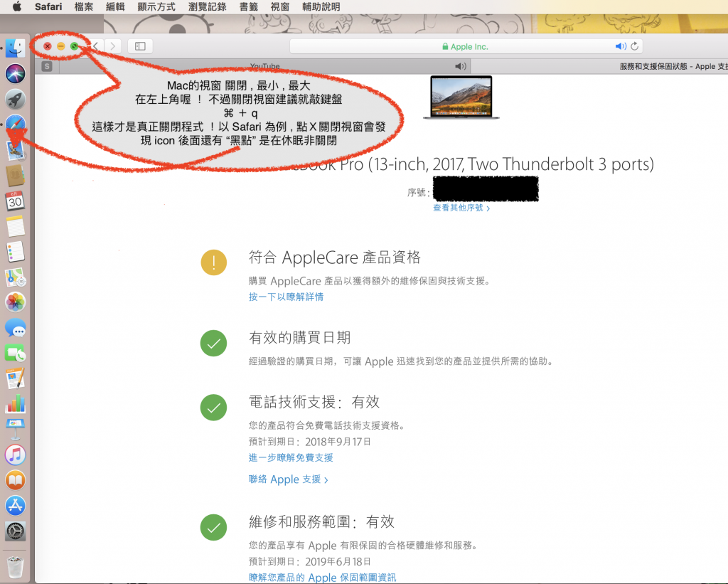
Task: Open the Trash in the Dock
Action: [x=16, y=567]
